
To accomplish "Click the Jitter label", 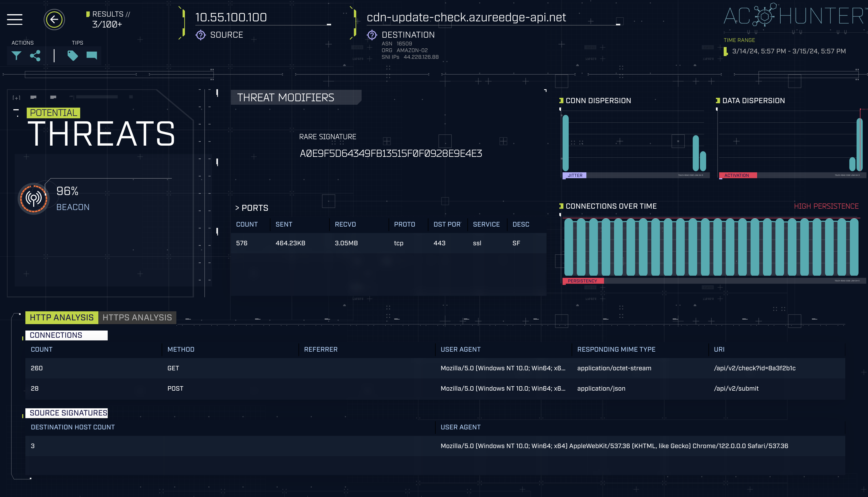I will (575, 175).
